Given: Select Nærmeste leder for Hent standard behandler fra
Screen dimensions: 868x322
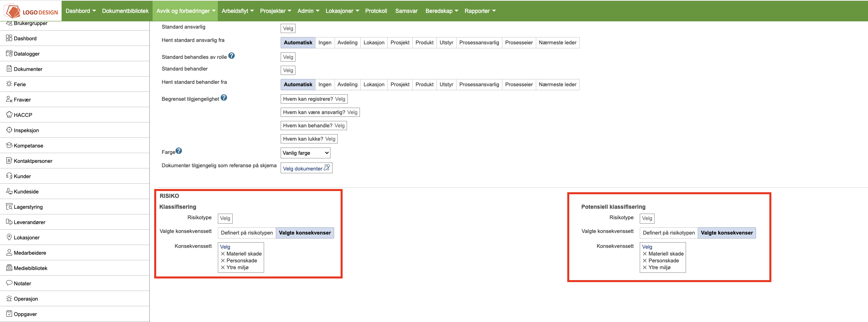Looking at the screenshot, I should pos(557,85).
